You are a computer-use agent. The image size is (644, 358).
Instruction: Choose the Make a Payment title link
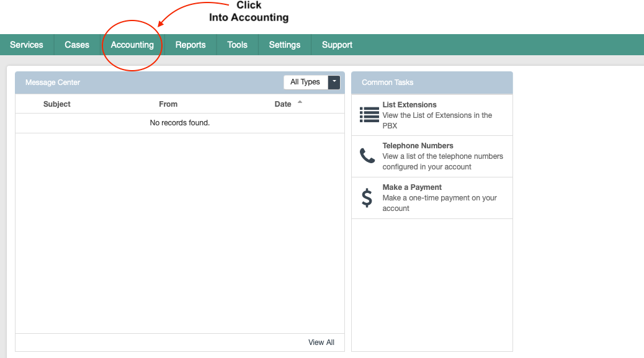412,187
